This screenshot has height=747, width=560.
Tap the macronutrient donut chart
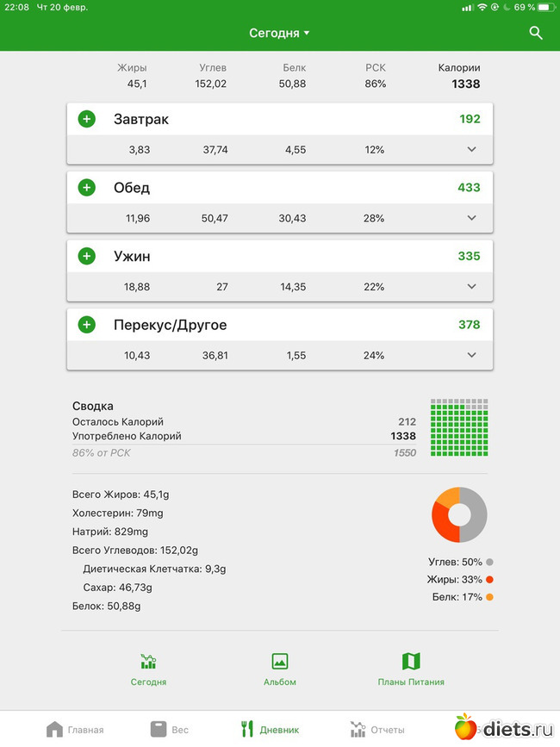pyautogui.click(x=459, y=514)
